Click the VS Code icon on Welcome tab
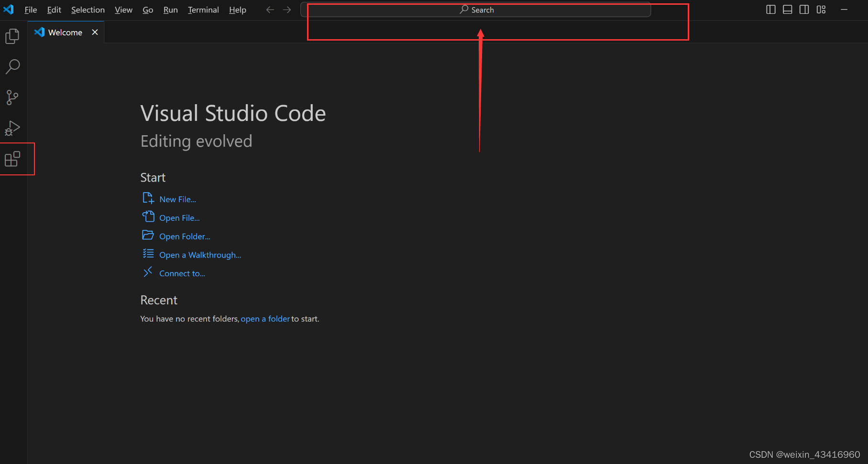The width and height of the screenshot is (868, 464). coord(40,32)
